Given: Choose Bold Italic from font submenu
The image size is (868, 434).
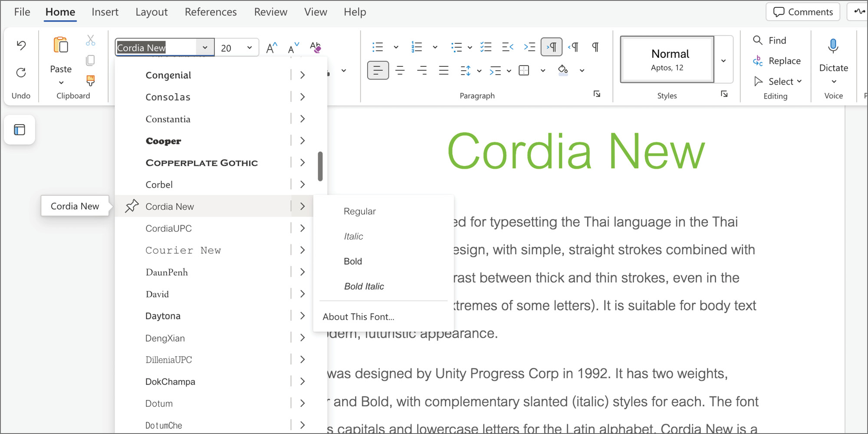Looking at the screenshot, I should tap(364, 286).
